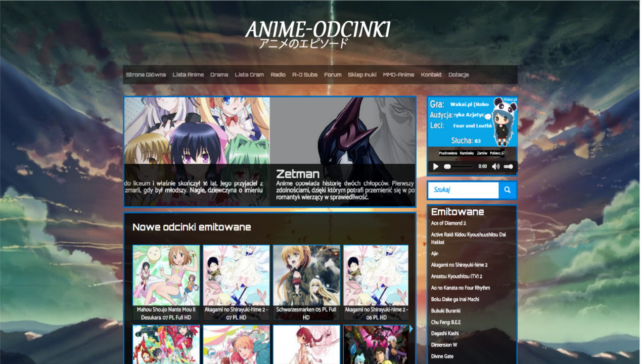Click the Pobierz link in radio widget
Image resolution: width=642 pixels, height=364 pixels.
(495, 153)
